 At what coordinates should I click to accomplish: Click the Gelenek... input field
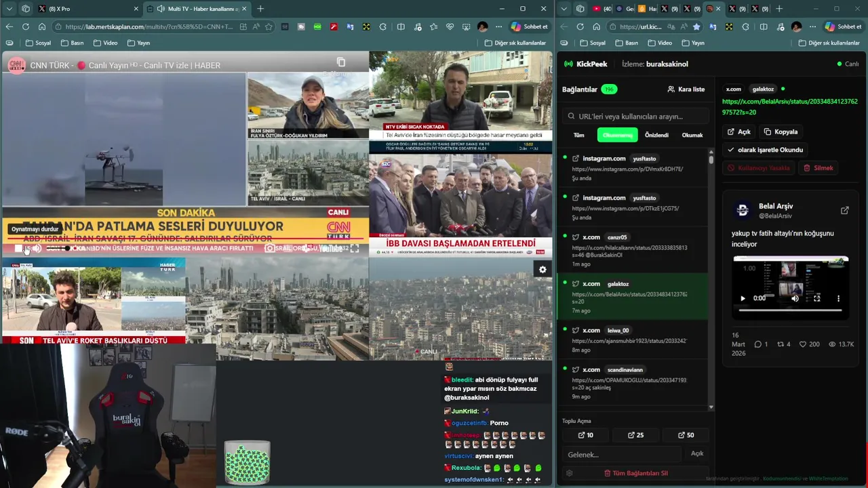click(x=622, y=454)
